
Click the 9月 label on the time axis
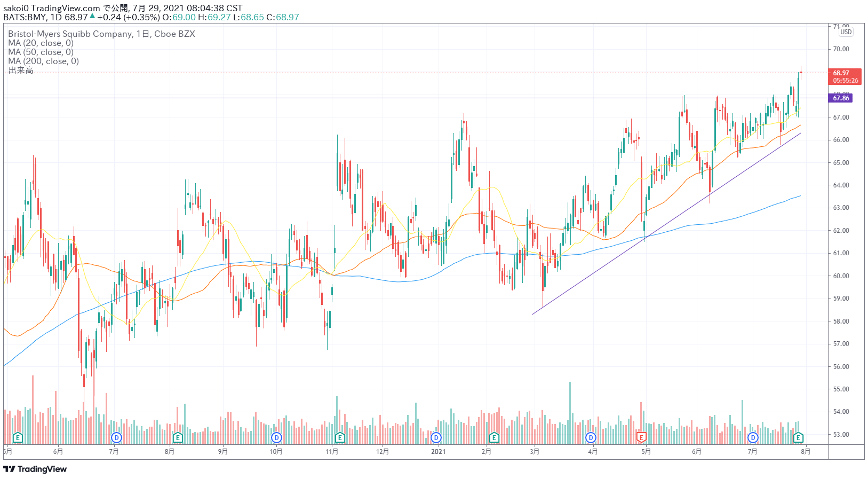223,452
